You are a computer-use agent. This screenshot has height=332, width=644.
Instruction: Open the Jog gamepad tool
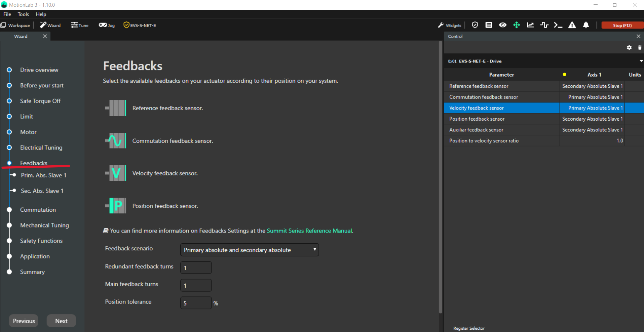[107, 25]
